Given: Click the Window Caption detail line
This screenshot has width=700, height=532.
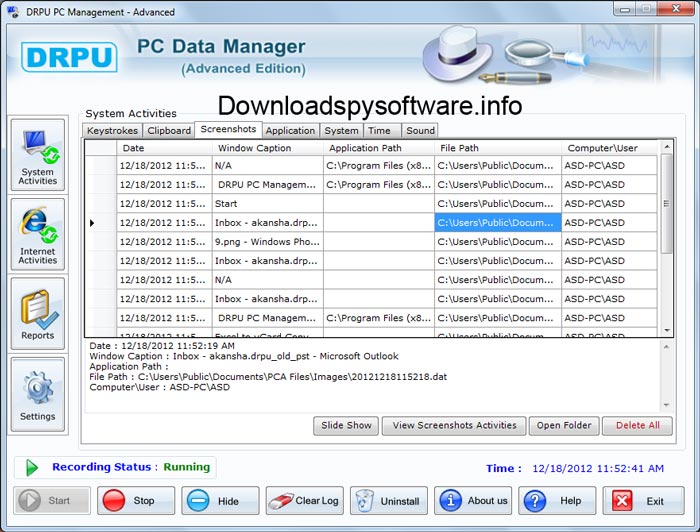Looking at the screenshot, I should point(244,356).
